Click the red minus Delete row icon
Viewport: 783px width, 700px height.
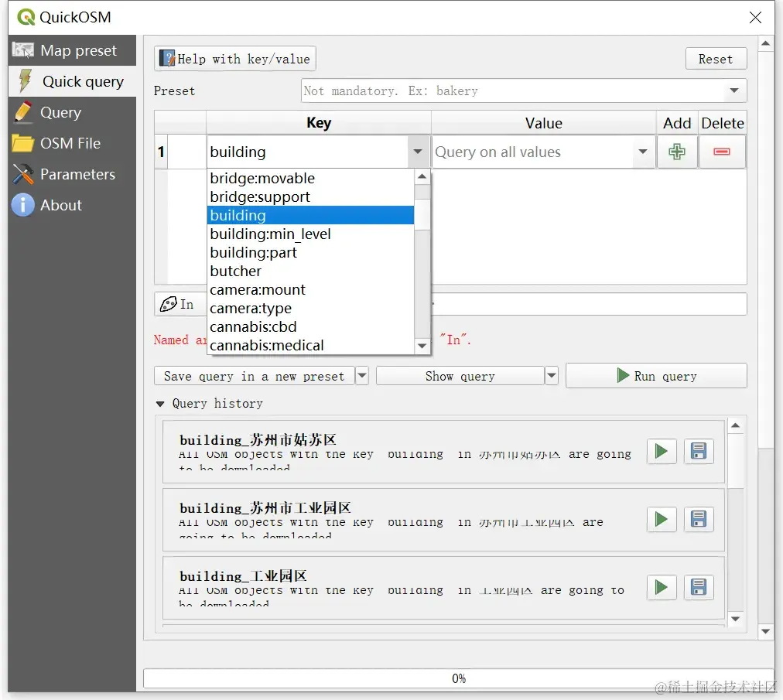tap(722, 152)
